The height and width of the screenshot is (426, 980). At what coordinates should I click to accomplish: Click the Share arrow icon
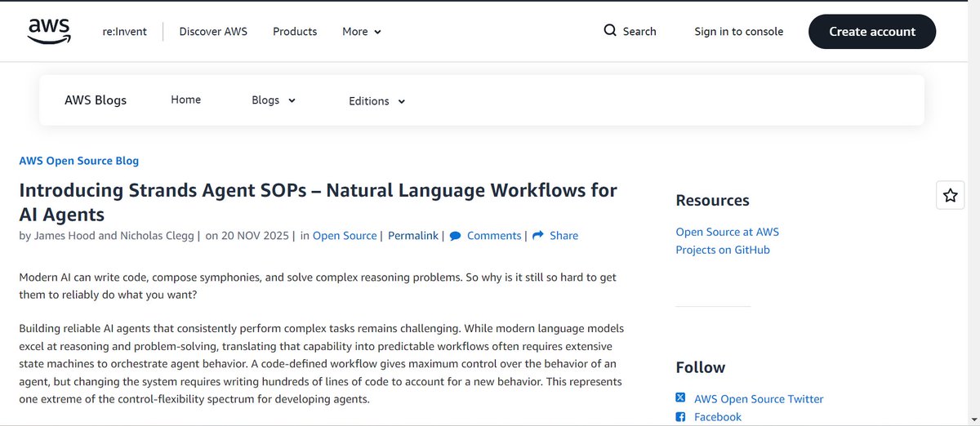[538, 236]
